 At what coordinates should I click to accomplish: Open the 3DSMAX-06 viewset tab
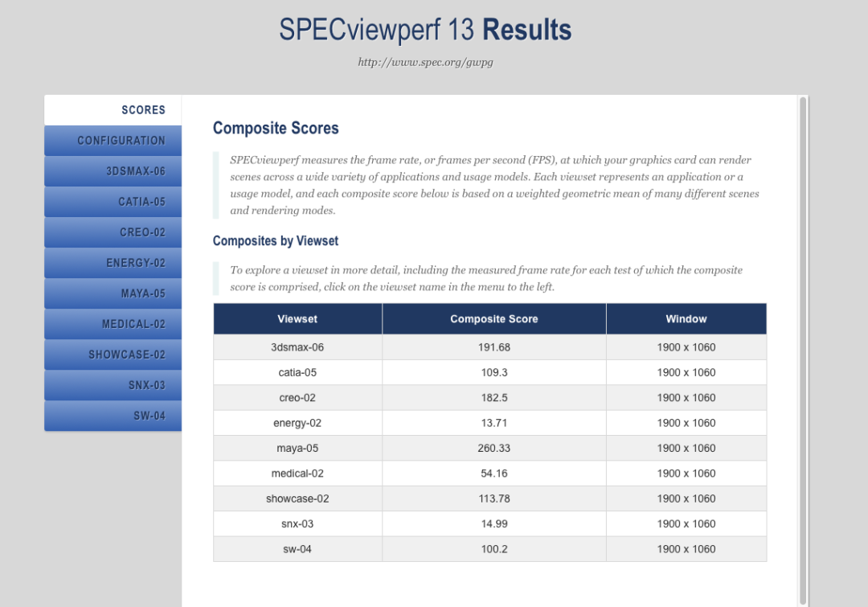coord(113,171)
